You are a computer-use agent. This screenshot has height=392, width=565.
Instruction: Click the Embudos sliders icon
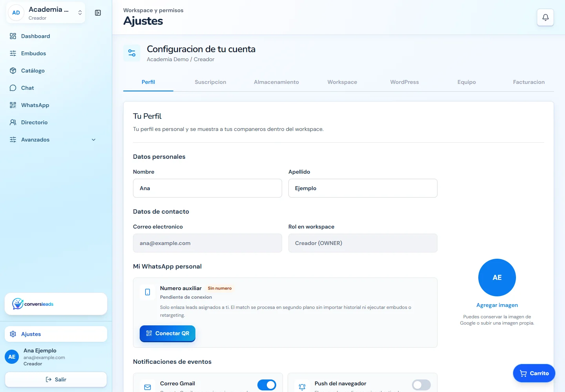pyautogui.click(x=13, y=53)
